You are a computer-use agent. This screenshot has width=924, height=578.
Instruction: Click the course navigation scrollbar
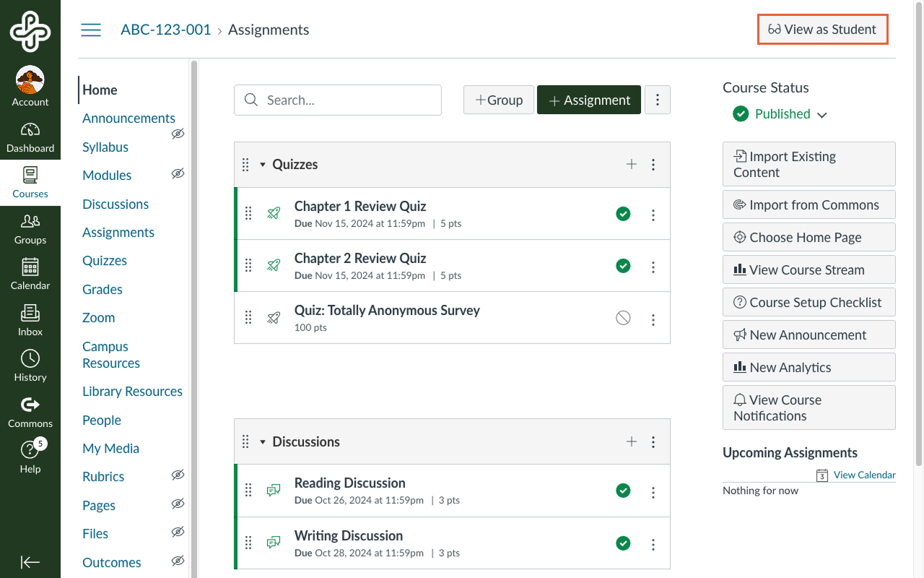[193, 318]
